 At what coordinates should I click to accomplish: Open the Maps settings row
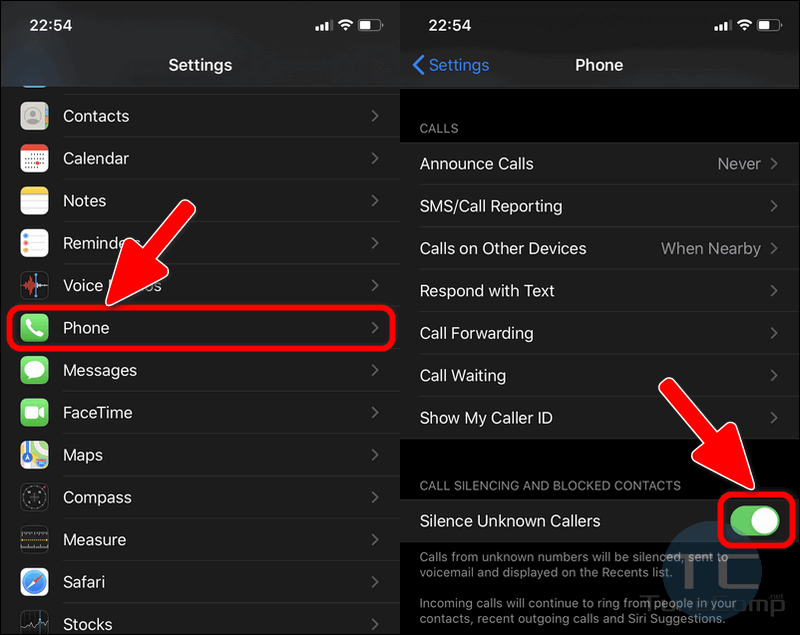[x=200, y=454]
